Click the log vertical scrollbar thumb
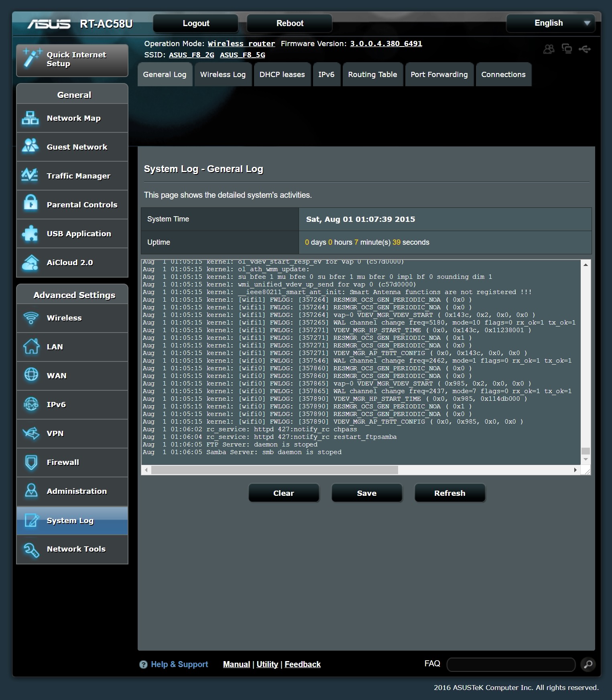 pos(586,451)
